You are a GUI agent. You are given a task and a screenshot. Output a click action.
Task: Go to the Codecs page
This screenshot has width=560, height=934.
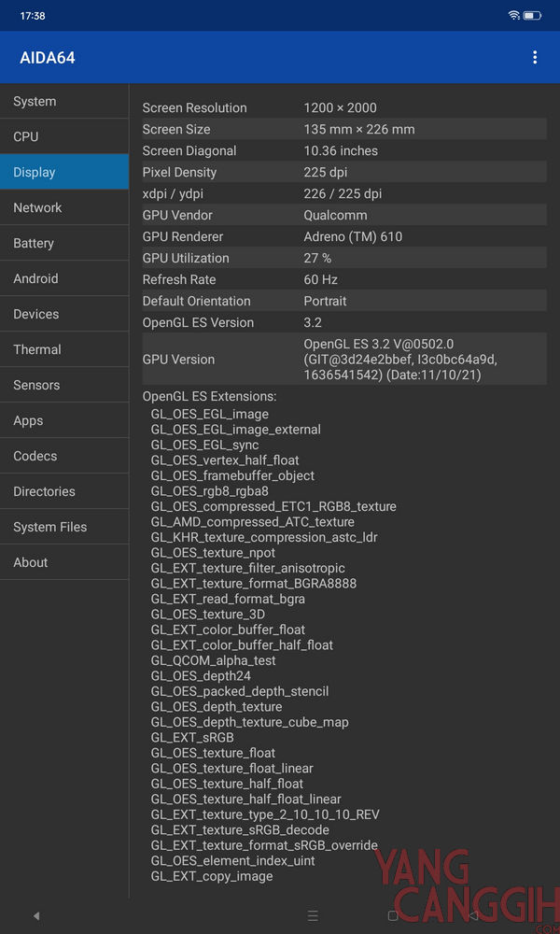(64, 457)
